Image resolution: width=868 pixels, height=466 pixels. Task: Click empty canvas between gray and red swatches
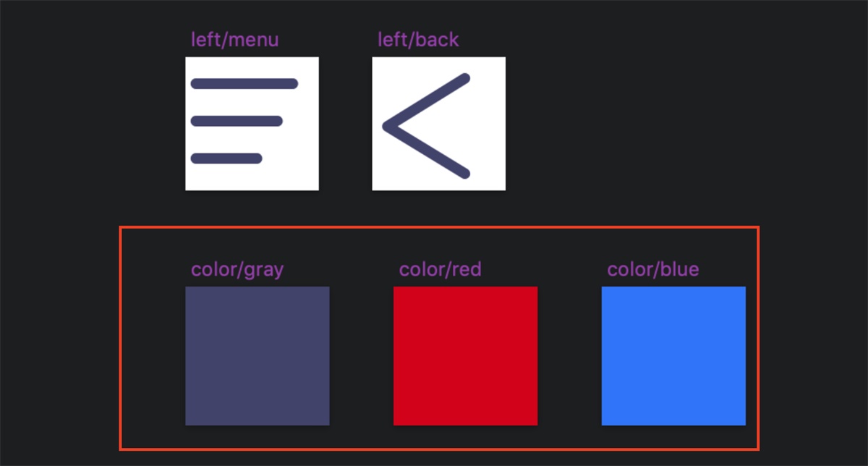point(361,356)
